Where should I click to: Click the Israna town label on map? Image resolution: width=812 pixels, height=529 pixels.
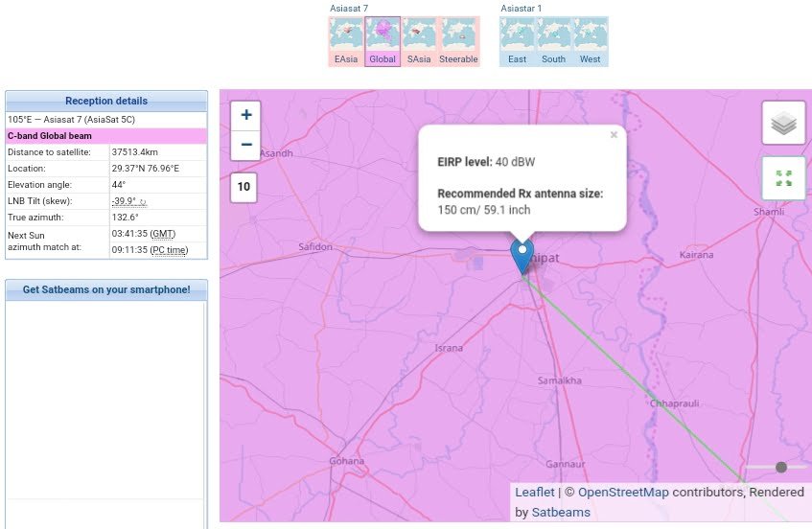pyautogui.click(x=449, y=348)
